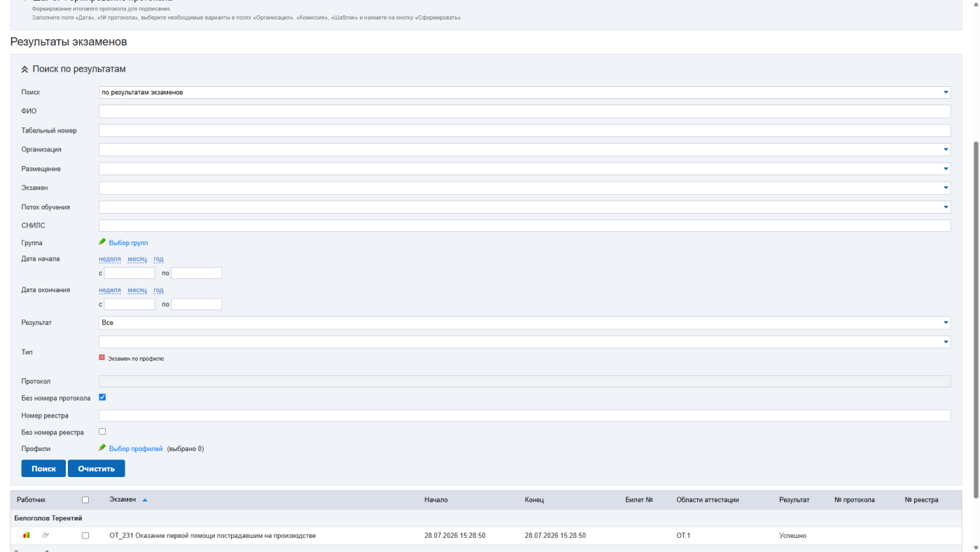Choose неделя for Дата начала

tap(110, 259)
